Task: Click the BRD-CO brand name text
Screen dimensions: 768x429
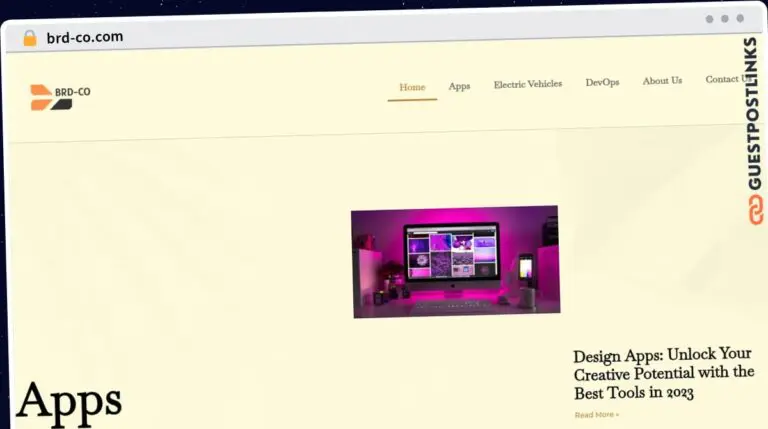Action: (x=73, y=92)
